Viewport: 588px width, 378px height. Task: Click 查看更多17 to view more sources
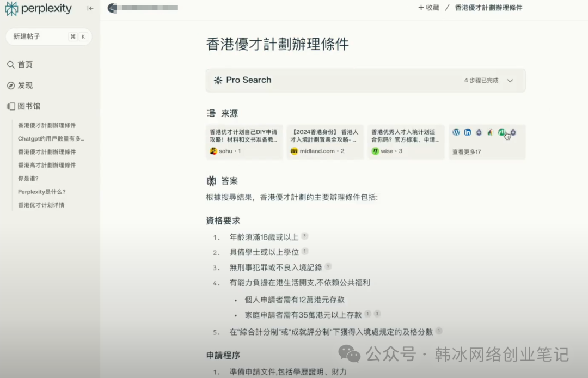click(x=467, y=152)
